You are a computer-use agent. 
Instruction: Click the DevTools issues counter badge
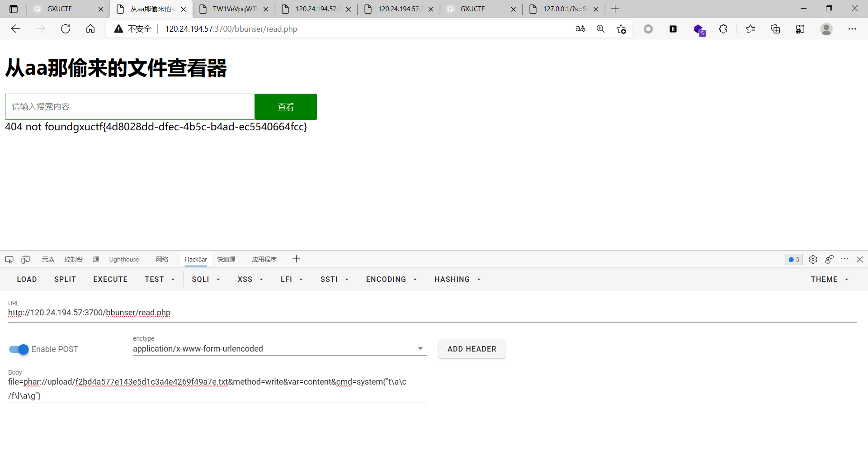tap(794, 259)
